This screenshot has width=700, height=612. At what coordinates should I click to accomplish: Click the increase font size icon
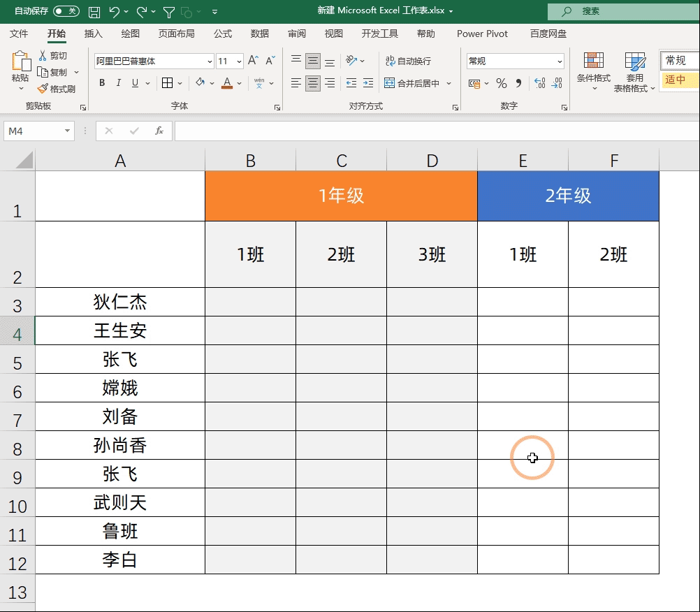pos(253,61)
